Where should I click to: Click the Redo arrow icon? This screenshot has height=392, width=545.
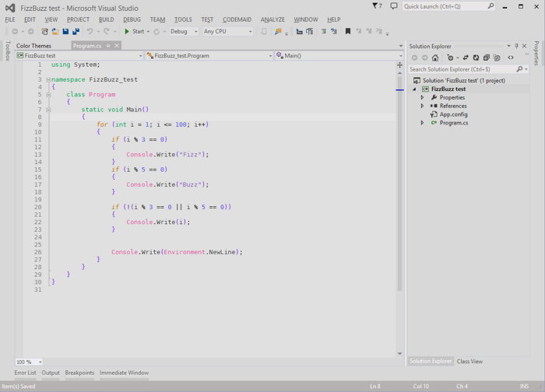pyautogui.click(x=107, y=31)
